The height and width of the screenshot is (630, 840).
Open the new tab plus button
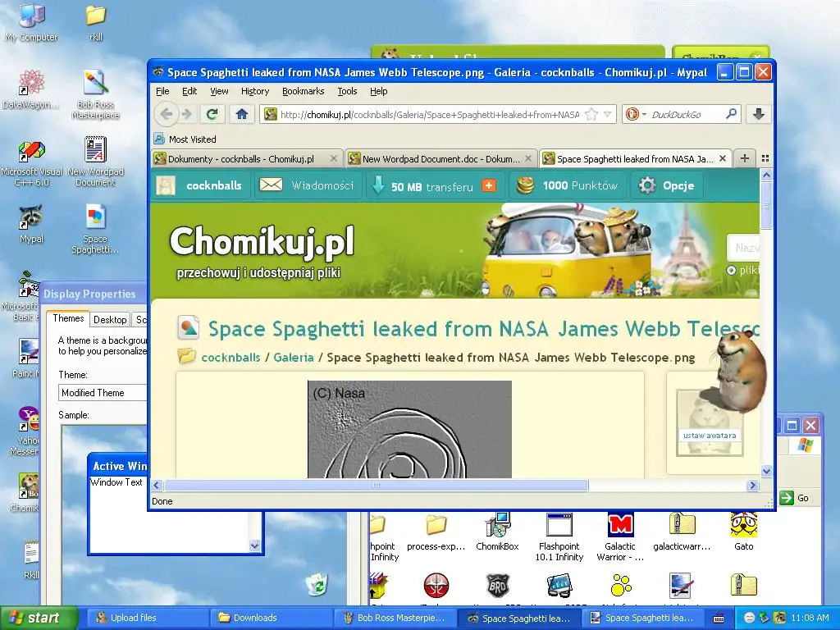pyautogui.click(x=745, y=158)
